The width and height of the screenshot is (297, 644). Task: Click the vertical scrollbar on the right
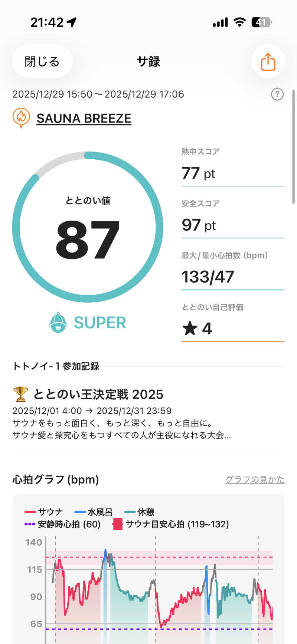pos(294,147)
